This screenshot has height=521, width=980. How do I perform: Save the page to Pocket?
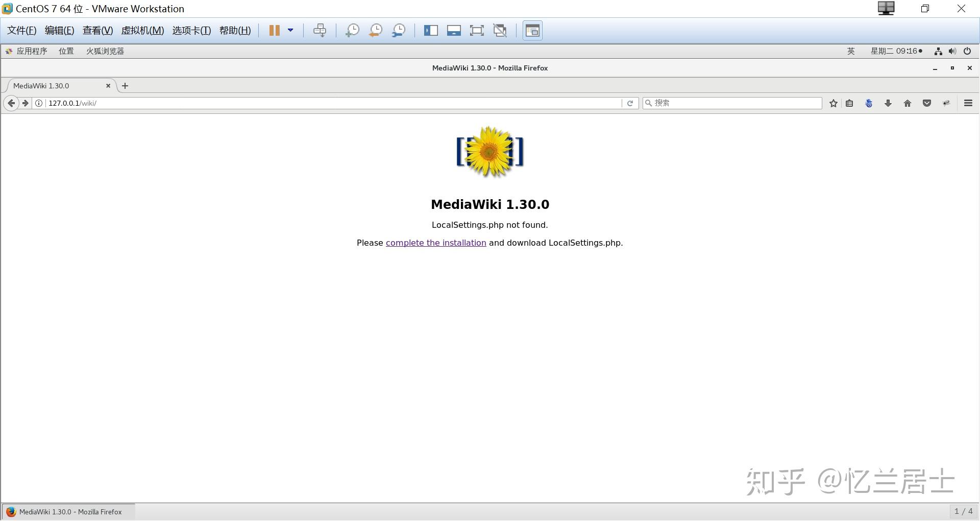[x=927, y=103]
